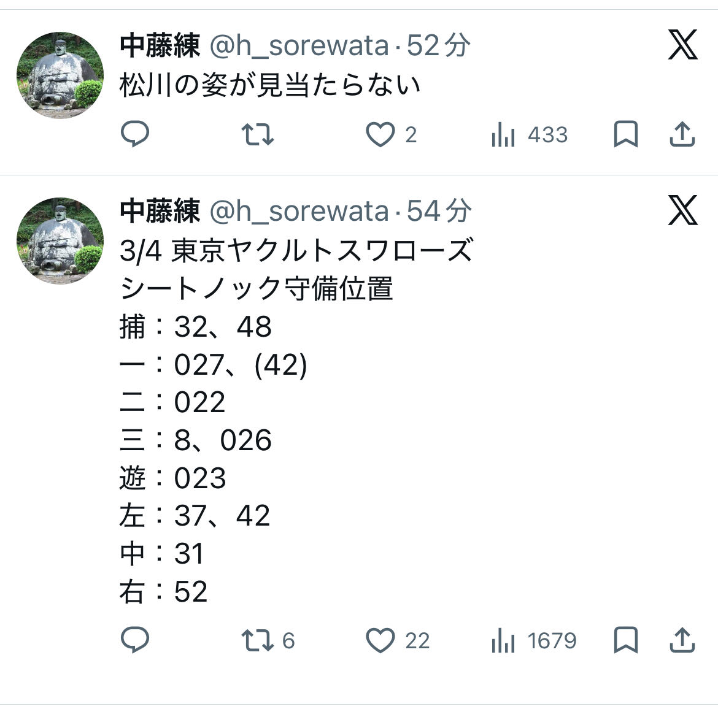
Task: Open 中藤練 display name on first tweet
Action: (x=160, y=46)
